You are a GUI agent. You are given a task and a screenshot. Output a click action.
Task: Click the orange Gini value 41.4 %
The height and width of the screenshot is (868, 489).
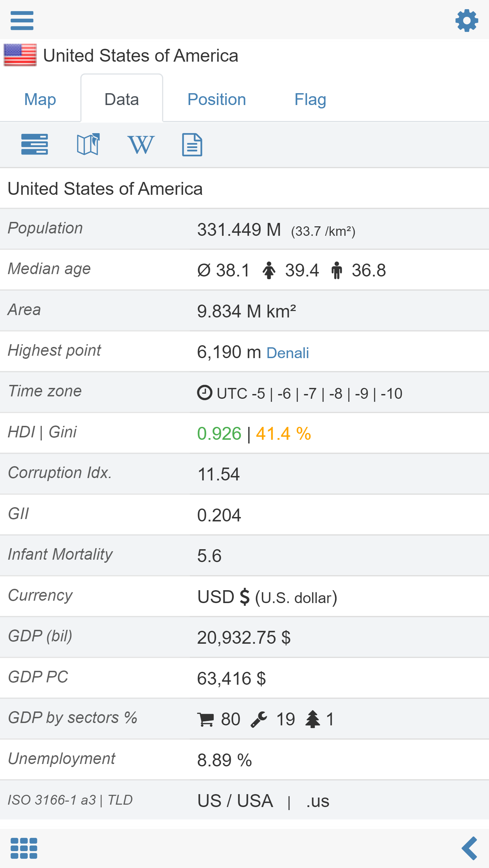pos(283,433)
